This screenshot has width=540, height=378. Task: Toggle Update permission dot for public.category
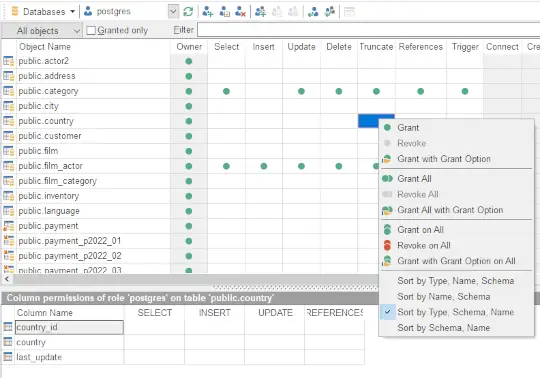click(301, 91)
